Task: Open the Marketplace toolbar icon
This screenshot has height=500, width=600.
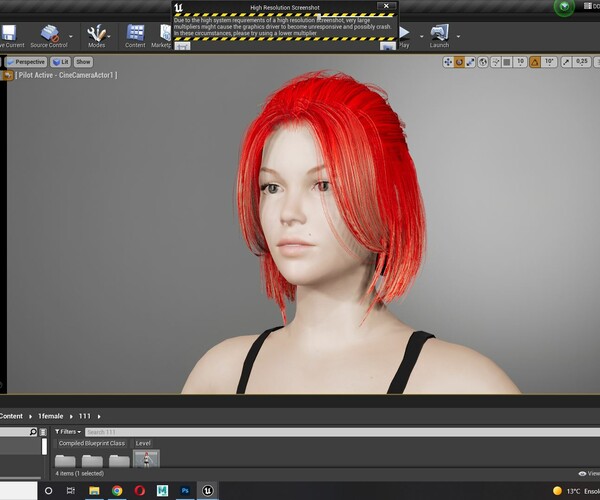Action: [x=165, y=33]
